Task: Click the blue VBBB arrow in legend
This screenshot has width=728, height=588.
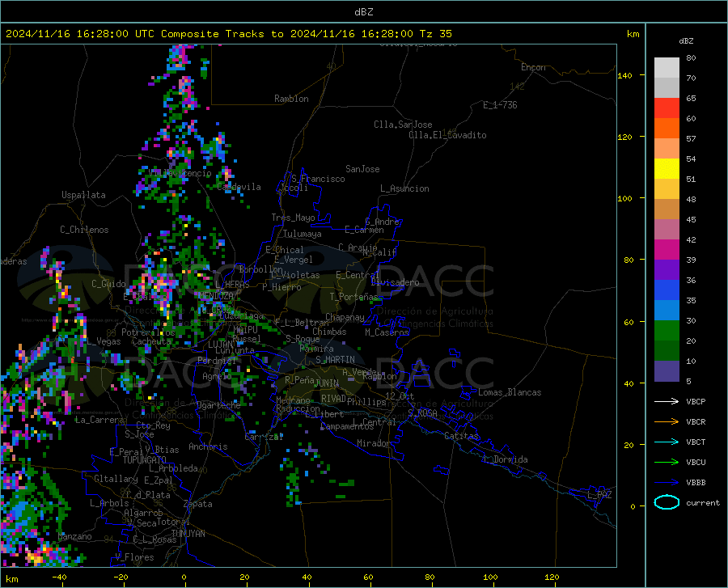Action: point(667,482)
